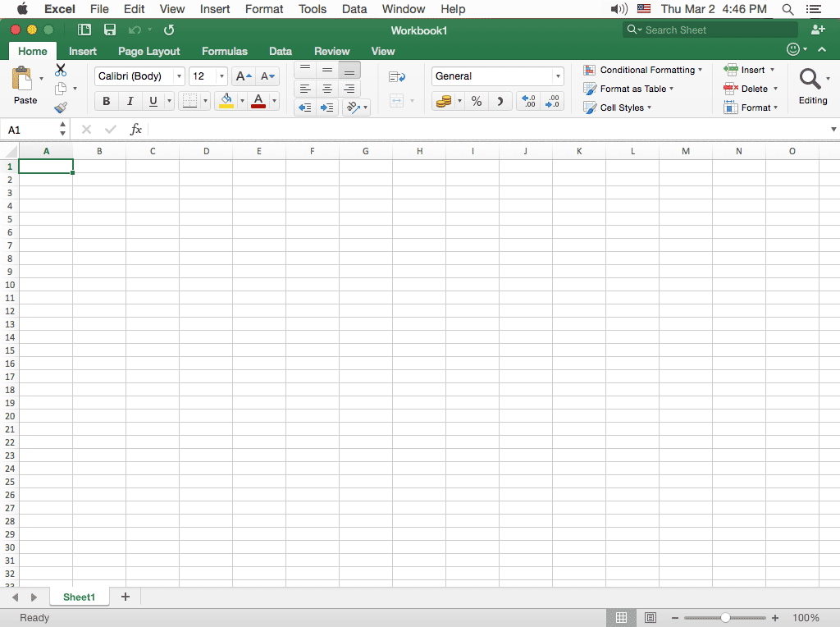This screenshot has width=840, height=627.
Task: Open the General number format dropdown
Action: point(558,76)
